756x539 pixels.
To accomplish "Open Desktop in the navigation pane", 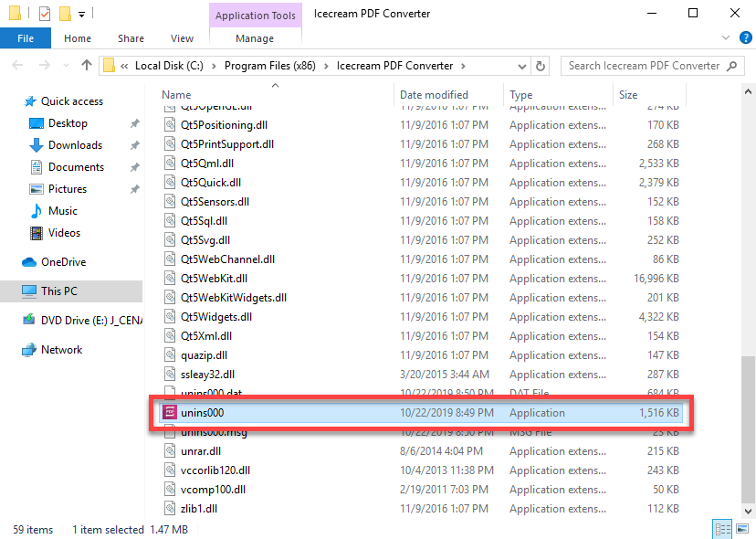I will [68, 123].
